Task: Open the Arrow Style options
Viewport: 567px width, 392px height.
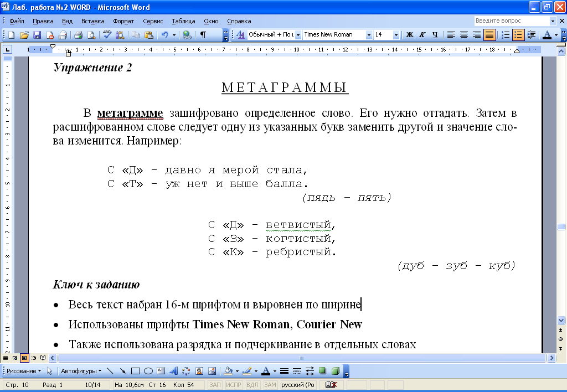Action: pyautogui.click(x=310, y=371)
